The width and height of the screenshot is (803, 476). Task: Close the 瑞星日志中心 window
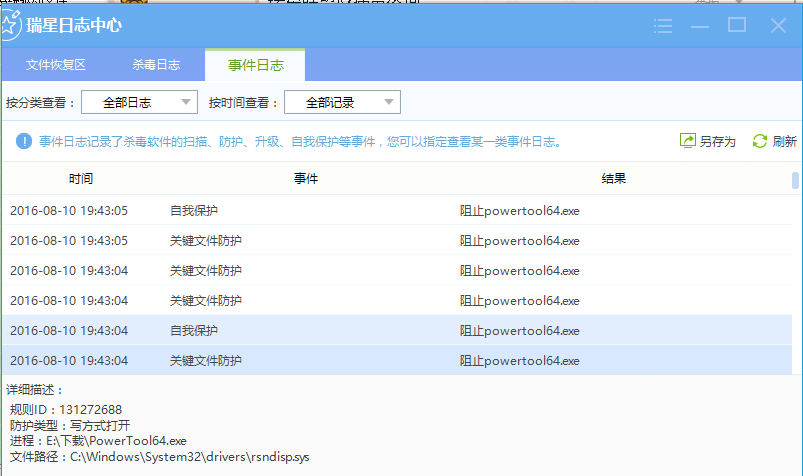(778, 25)
